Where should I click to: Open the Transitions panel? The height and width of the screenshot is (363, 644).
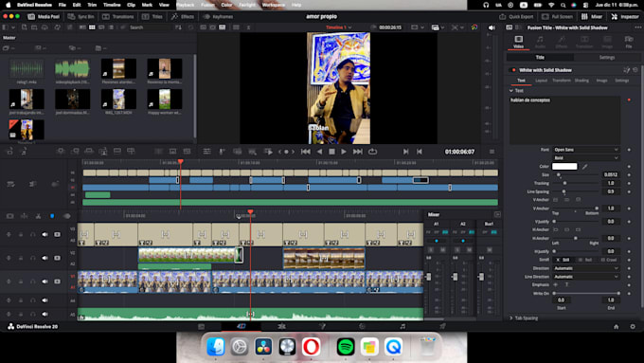coord(118,17)
